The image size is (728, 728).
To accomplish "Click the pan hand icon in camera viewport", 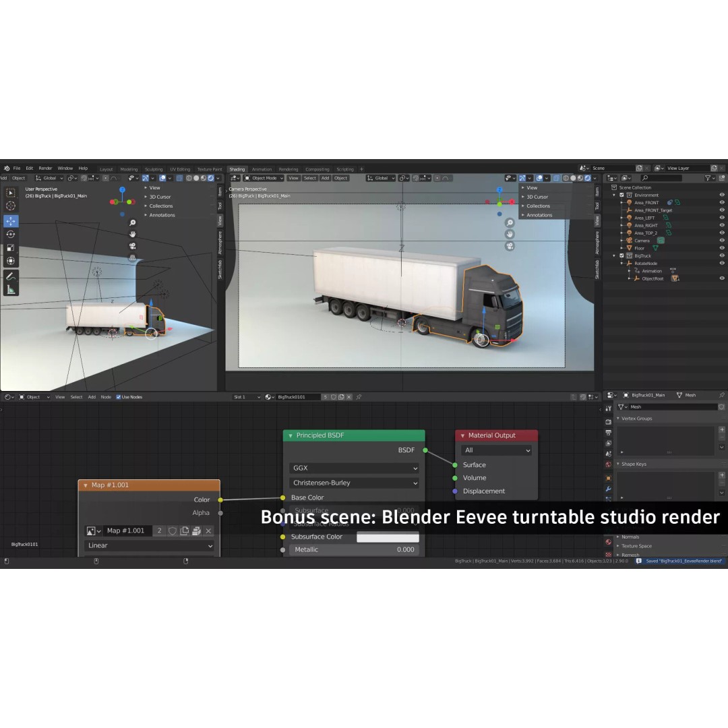I will click(510, 235).
